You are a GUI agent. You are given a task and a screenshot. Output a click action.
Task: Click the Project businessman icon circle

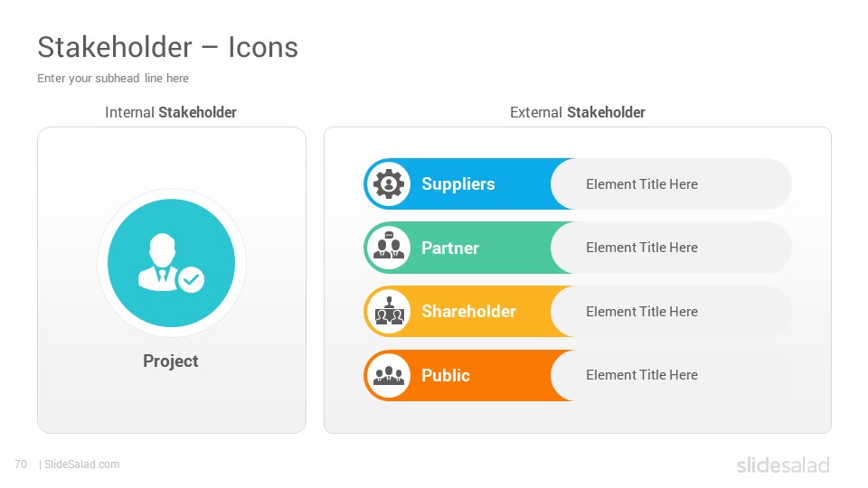point(171,263)
